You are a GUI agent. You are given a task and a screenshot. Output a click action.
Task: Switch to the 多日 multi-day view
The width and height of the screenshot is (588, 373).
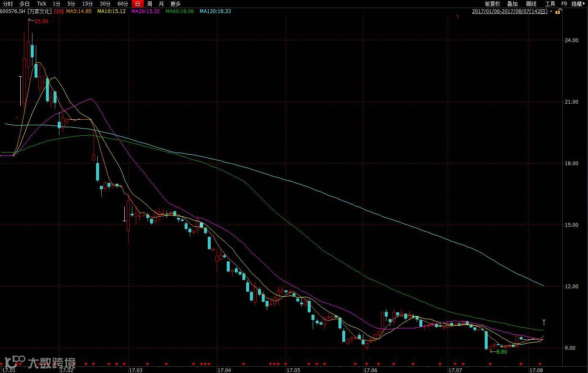pyautogui.click(x=24, y=4)
